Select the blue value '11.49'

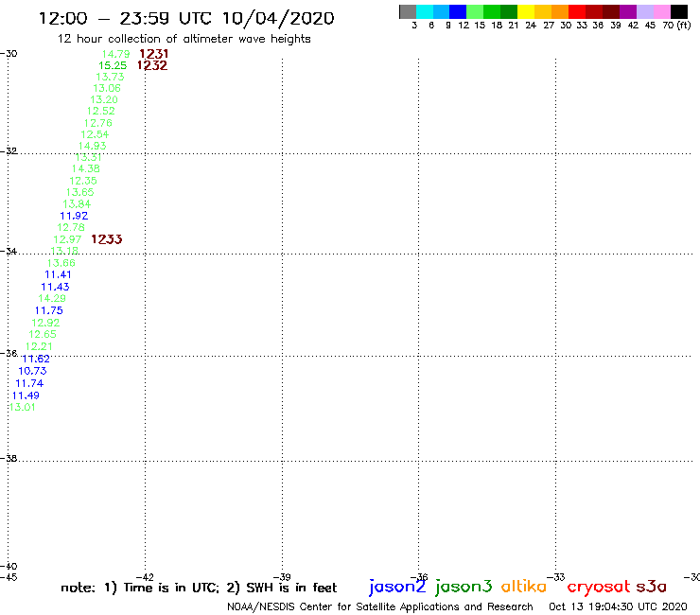pos(26,395)
